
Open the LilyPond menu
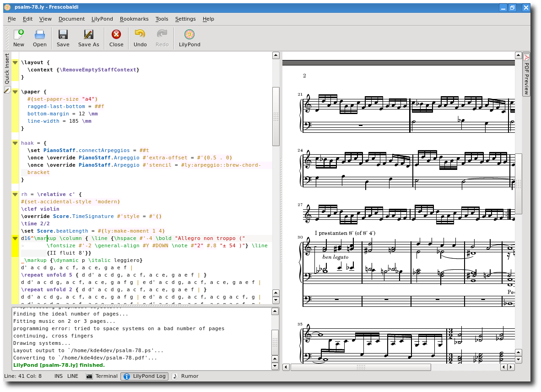click(102, 19)
